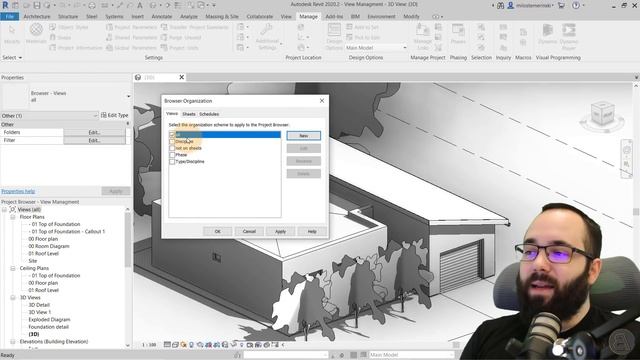
Task: Click the Text (A) icon in quick access toolbar
Action: 140,5
